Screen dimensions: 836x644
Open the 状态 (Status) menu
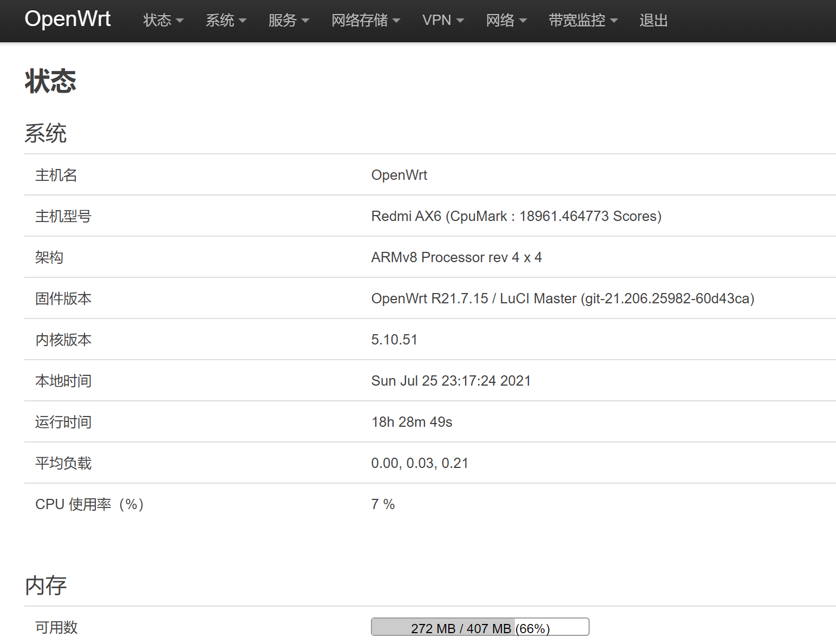(156, 20)
